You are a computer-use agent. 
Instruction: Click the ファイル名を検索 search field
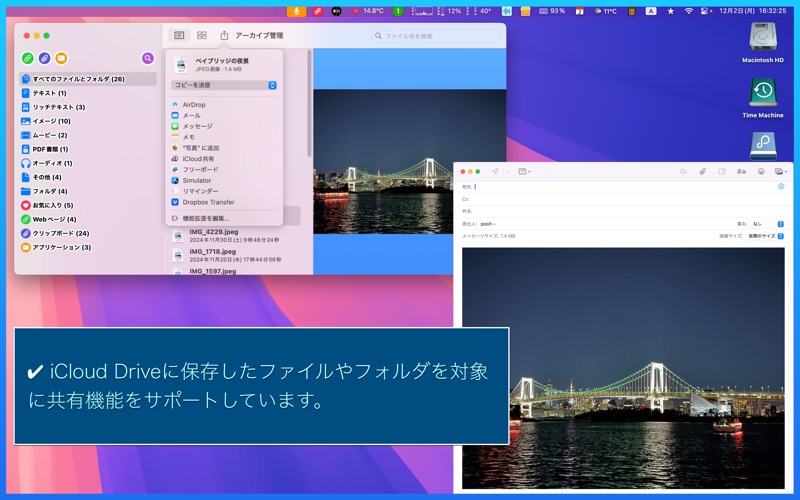pos(436,36)
